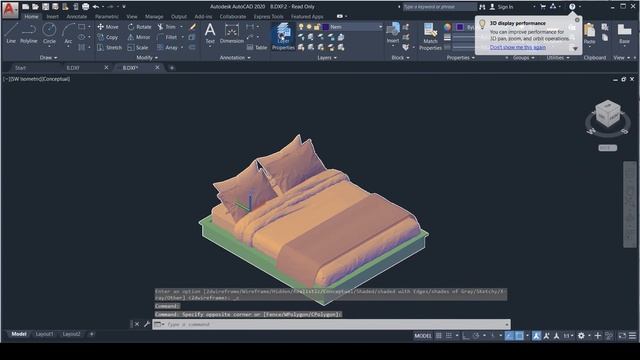Toggle ortho mode in status bar
The image size is (640, 360).
click(466, 336)
